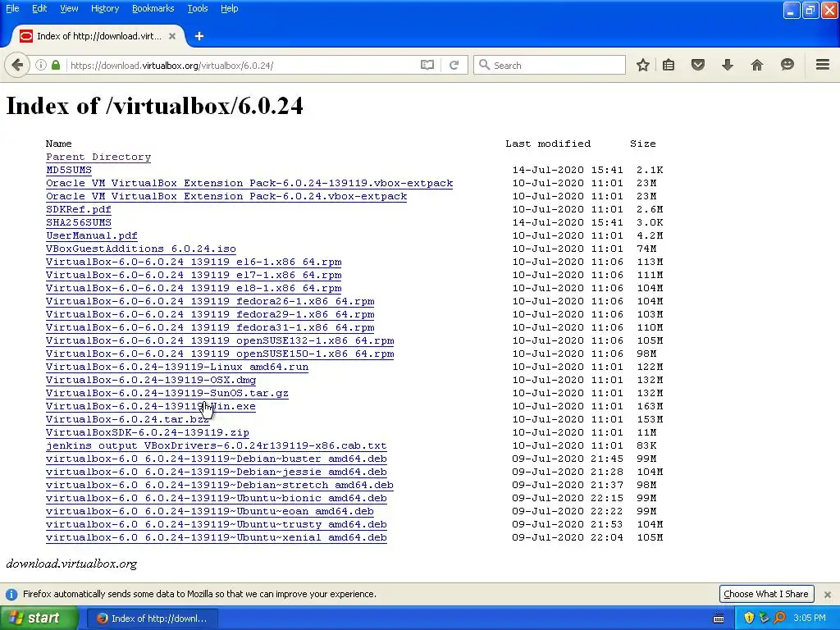The width and height of the screenshot is (840, 630).
Task: Reload the current page
Action: 454,66
